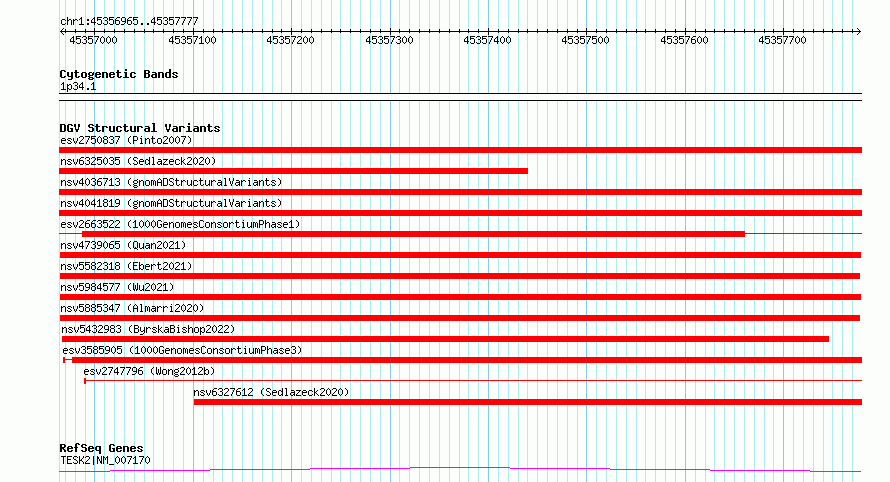Screen dimensions: 890x482
Task: Select the nsv4739065 (Quan2021) variant label
Action: coord(123,245)
